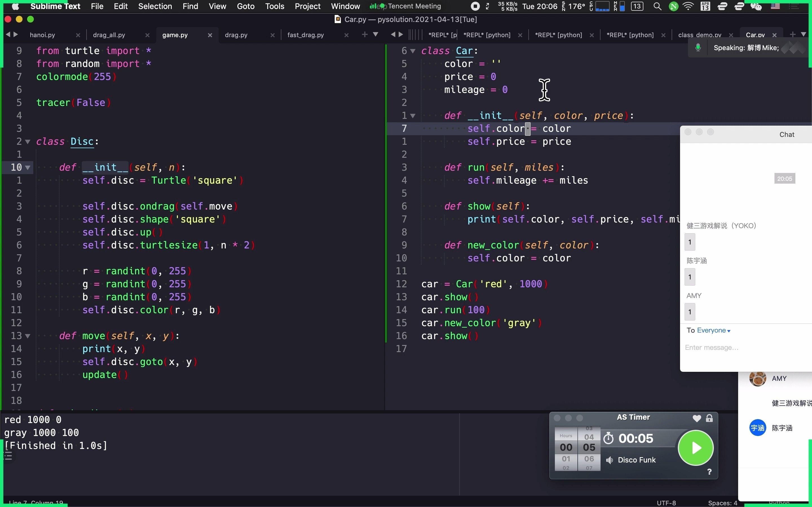Image resolution: width=812 pixels, height=507 pixels.
Task: Switch to the drag.py tab
Action: click(x=236, y=35)
